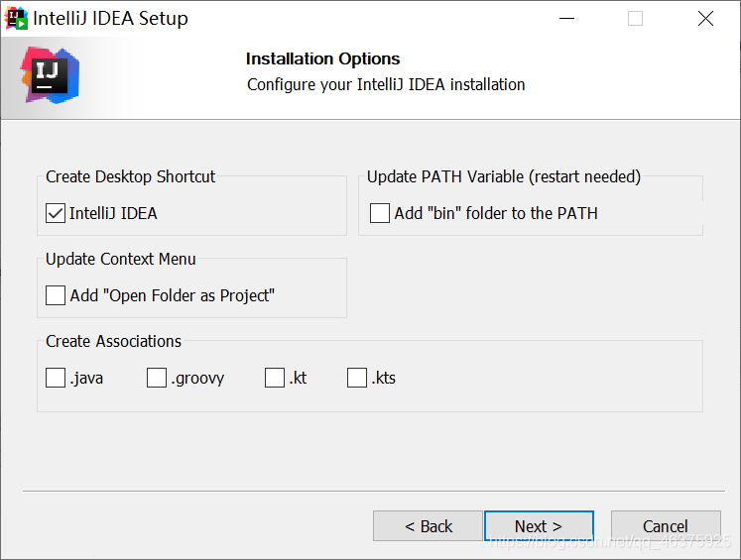The image size is (741, 560).
Task: Cancel the installation
Action: coord(665,526)
